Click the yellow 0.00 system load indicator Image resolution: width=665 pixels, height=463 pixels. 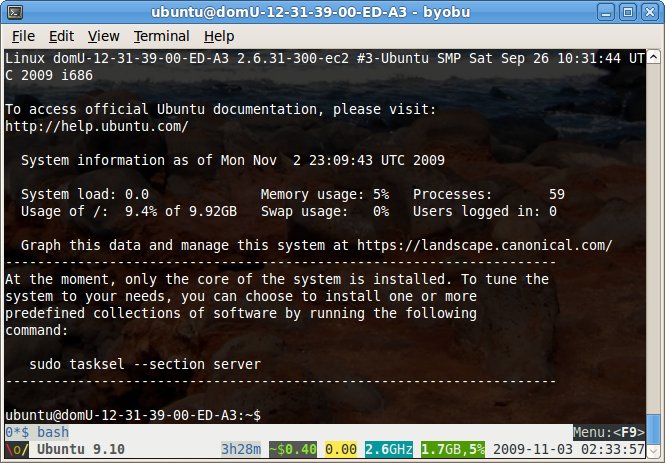pos(341,449)
